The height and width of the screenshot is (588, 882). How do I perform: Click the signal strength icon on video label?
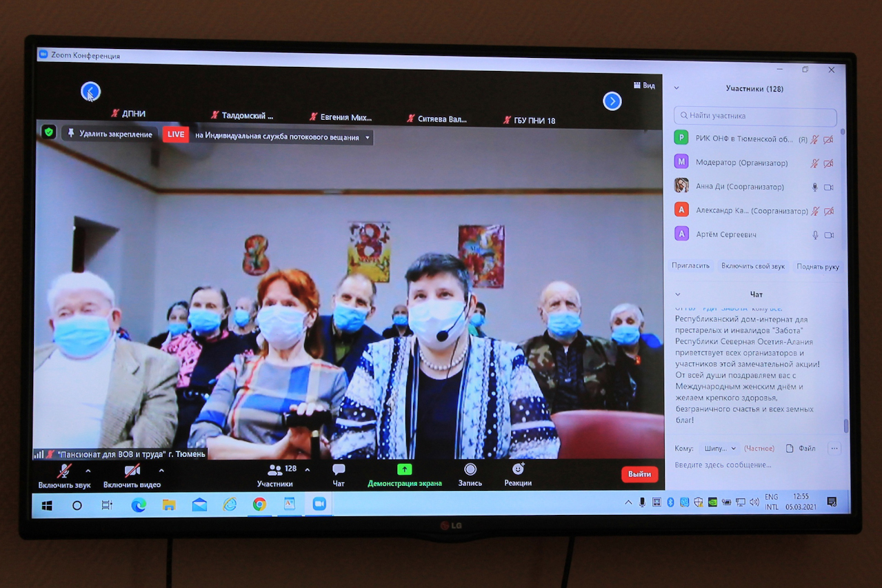pyautogui.click(x=39, y=454)
